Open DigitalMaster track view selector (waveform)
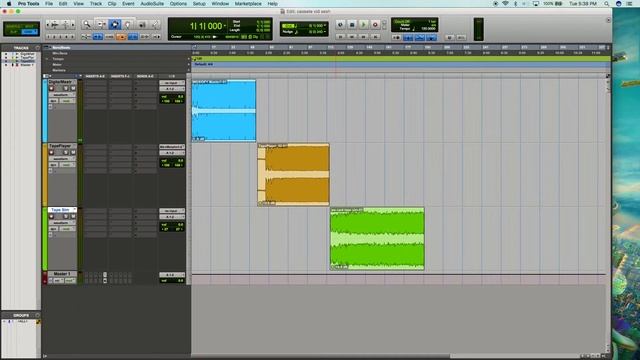Viewport: 640px width, 360px height. coord(61,95)
